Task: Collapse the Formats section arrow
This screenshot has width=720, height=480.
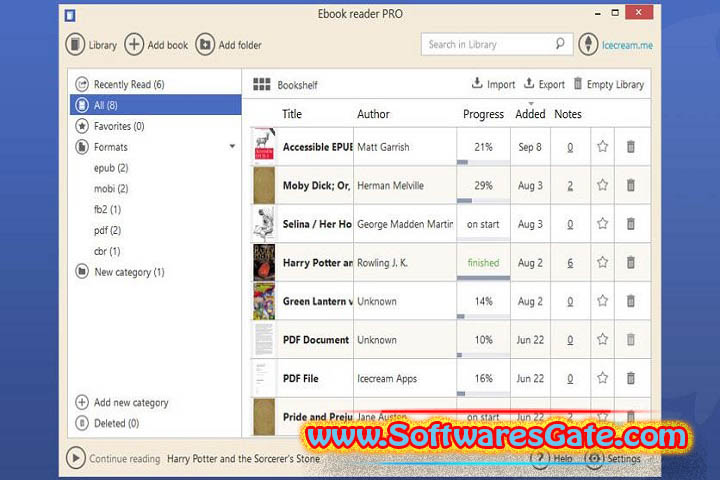Action: 232,147
